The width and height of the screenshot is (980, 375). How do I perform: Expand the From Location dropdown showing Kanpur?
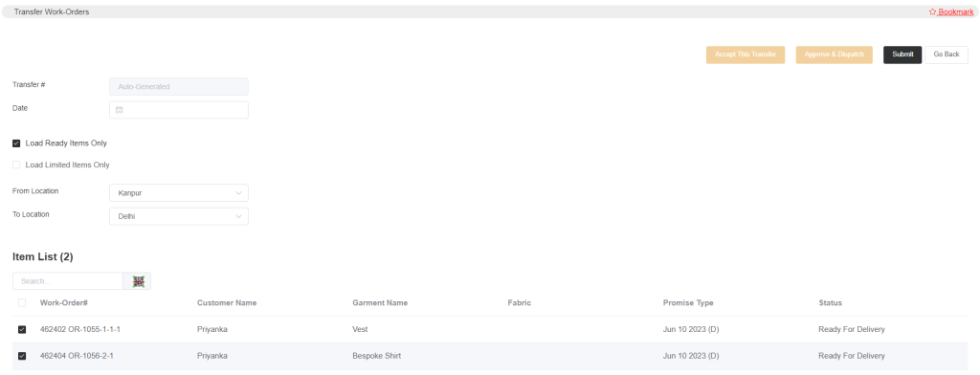[x=179, y=193]
